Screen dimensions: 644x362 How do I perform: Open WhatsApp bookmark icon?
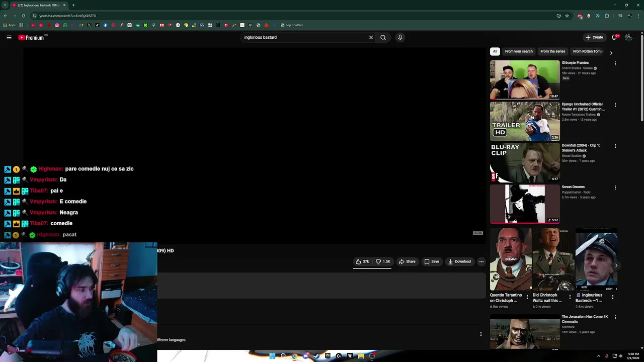point(65,25)
